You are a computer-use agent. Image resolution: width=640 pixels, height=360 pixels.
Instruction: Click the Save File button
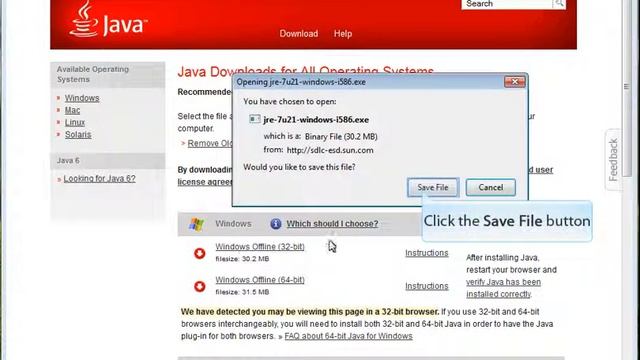point(433,187)
